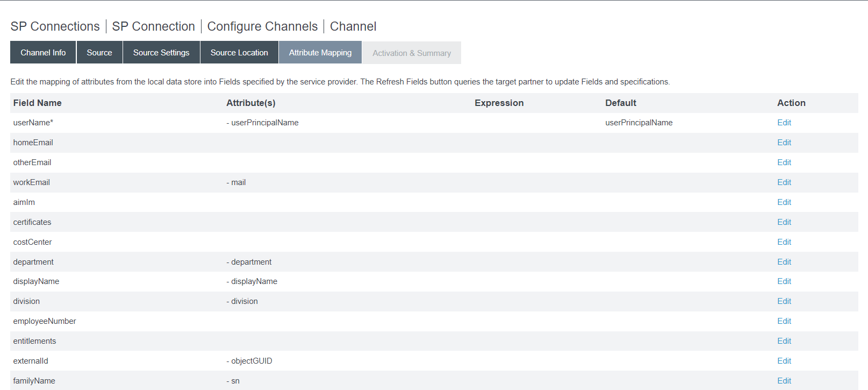Viewport: 868px width, 390px height.
Task: Edit the userName* field mapping
Action: point(784,123)
